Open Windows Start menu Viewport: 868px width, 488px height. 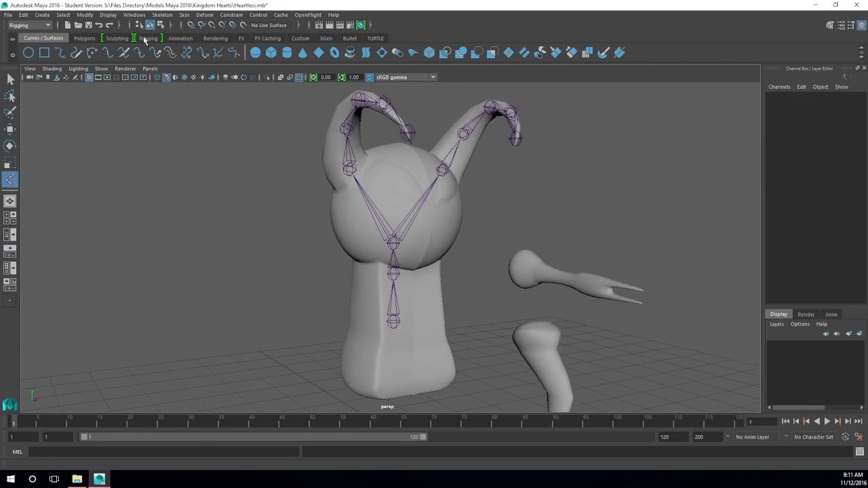pyautogui.click(x=11, y=479)
